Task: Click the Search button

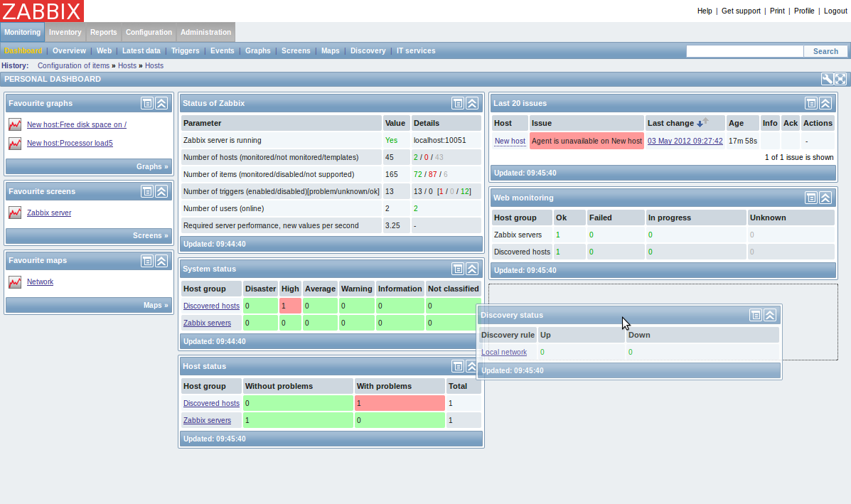Action: click(x=825, y=51)
